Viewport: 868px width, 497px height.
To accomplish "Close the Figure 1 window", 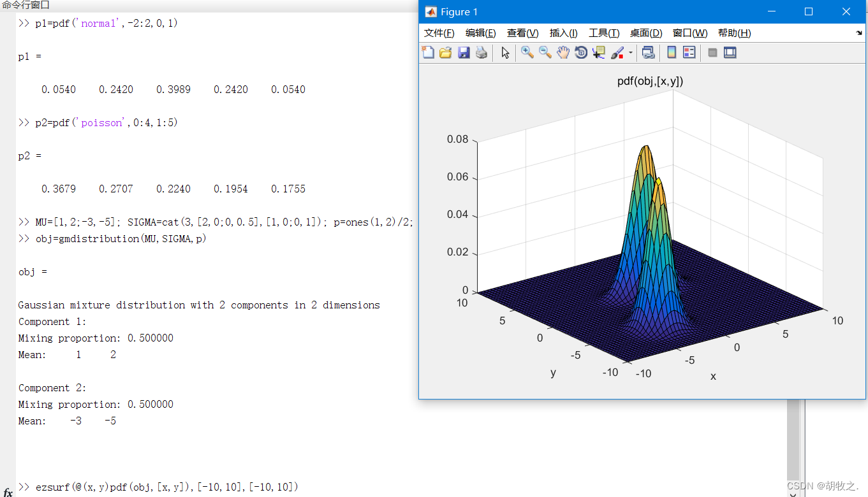I will click(846, 11).
